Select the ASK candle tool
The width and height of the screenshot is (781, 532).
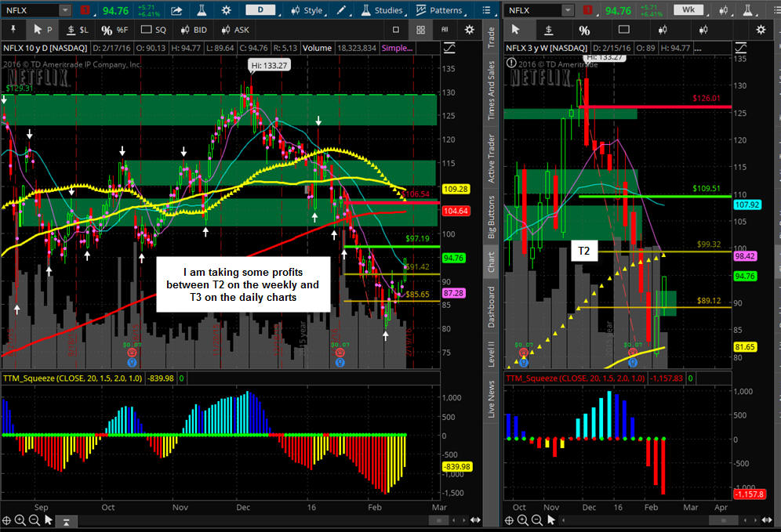pos(235,30)
